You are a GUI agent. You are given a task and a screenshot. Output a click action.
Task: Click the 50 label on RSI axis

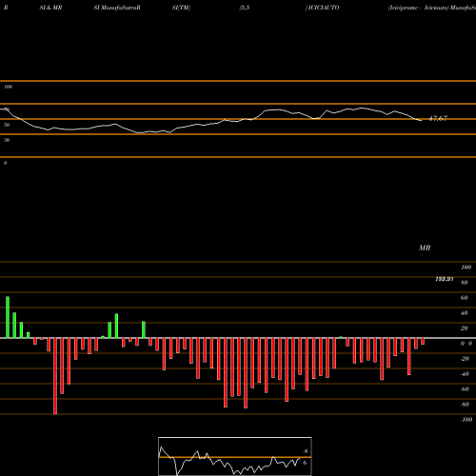pos(7,125)
